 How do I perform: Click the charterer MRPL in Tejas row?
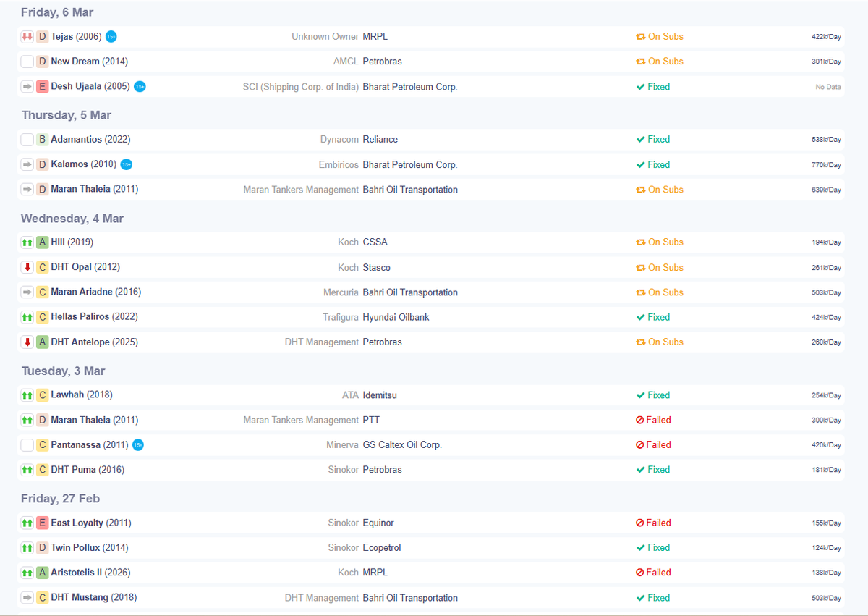tap(375, 37)
